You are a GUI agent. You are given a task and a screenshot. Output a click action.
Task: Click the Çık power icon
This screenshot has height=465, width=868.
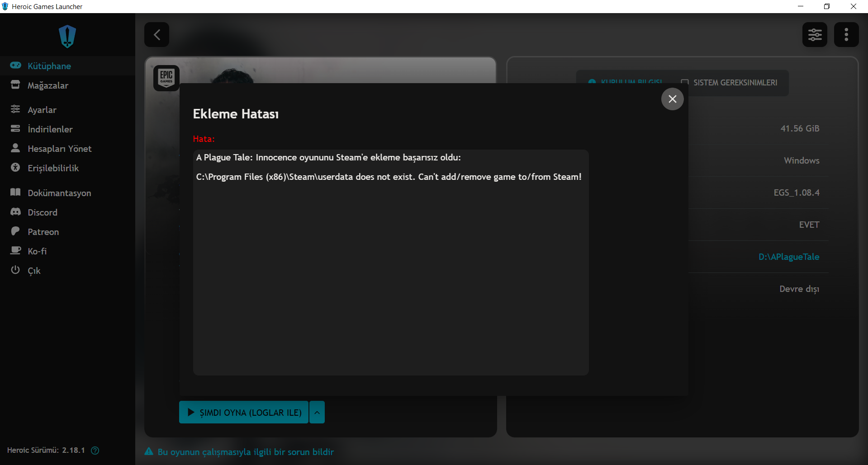click(15, 270)
